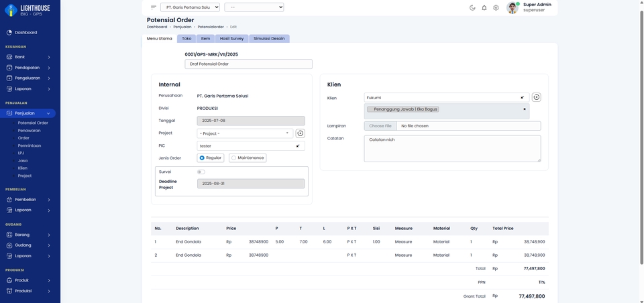
Task: Switch to dark mode moon icon
Action: tap(472, 8)
